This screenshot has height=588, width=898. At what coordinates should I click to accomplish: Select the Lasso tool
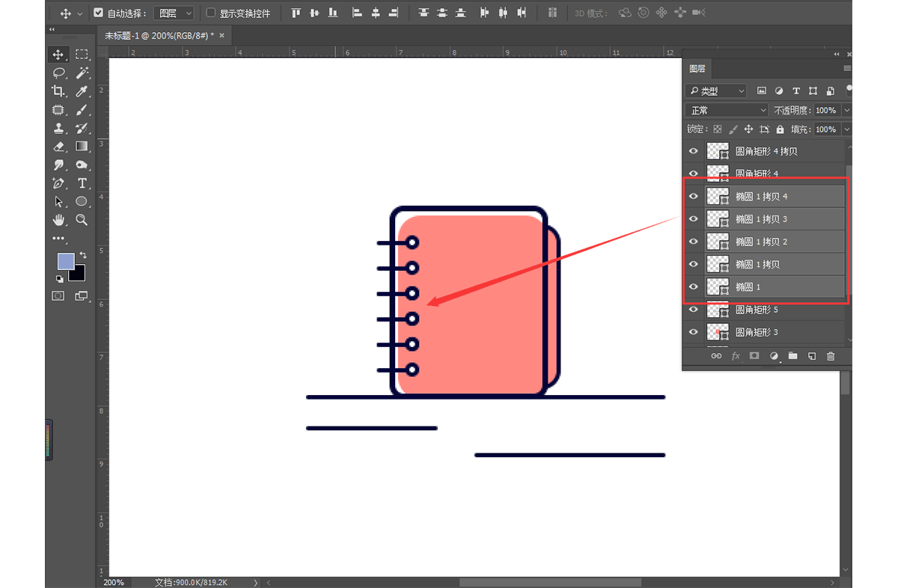(58, 73)
